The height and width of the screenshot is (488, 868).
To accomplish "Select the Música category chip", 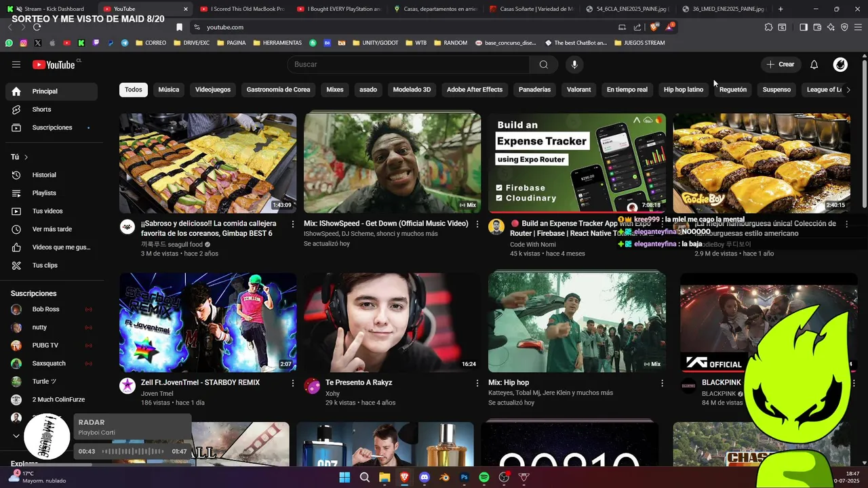I will click(169, 89).
